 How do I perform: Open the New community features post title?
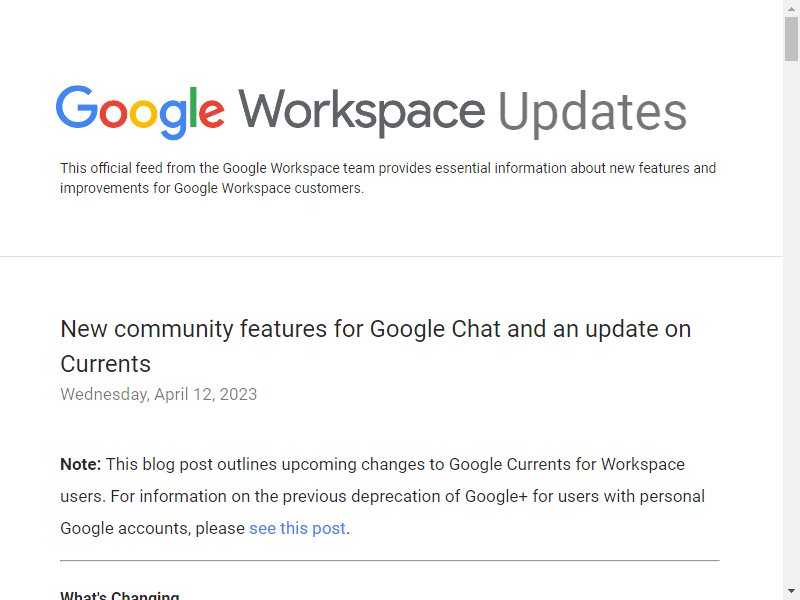point(376,346)
